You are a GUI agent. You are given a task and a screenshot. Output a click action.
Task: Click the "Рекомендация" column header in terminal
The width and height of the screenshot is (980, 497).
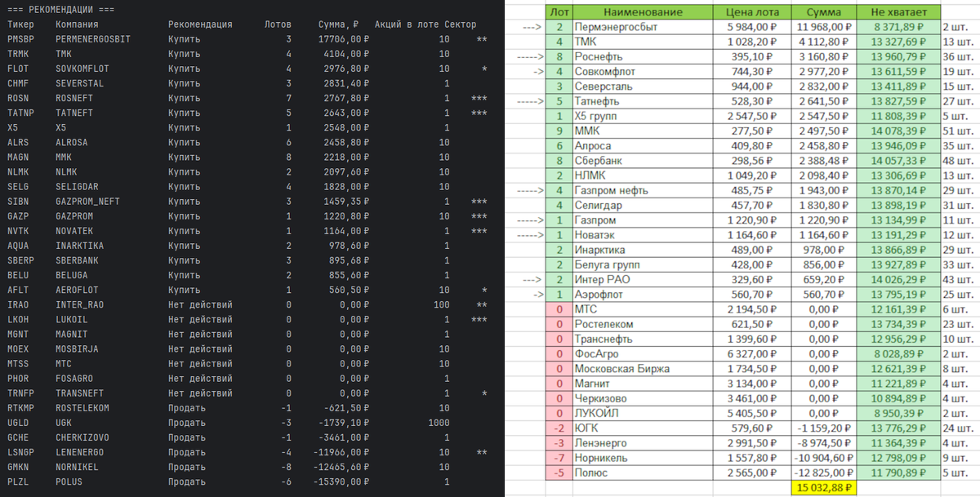point(200,24)
